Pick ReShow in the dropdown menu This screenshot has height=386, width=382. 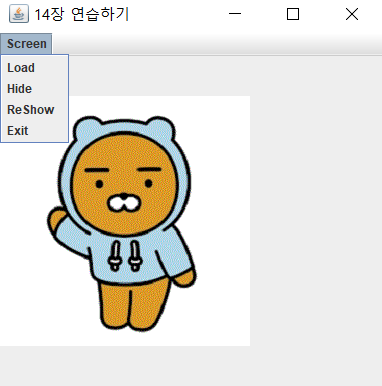(35, 110)
